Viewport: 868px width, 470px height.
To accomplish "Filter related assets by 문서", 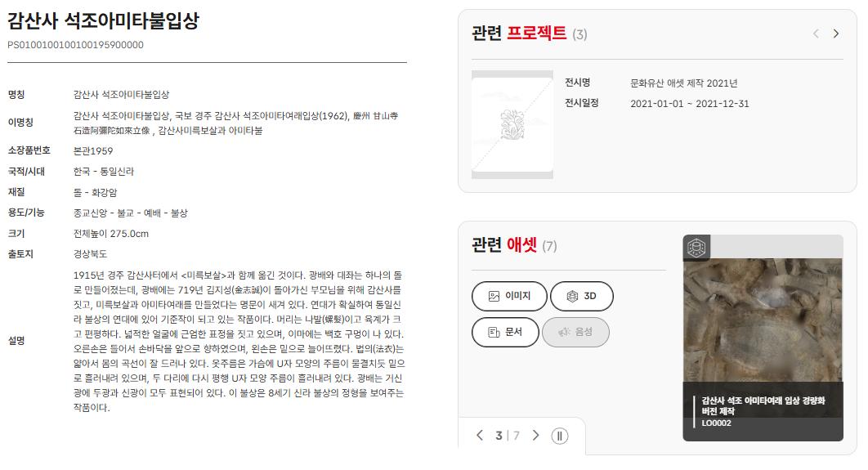I will [505, 332].
